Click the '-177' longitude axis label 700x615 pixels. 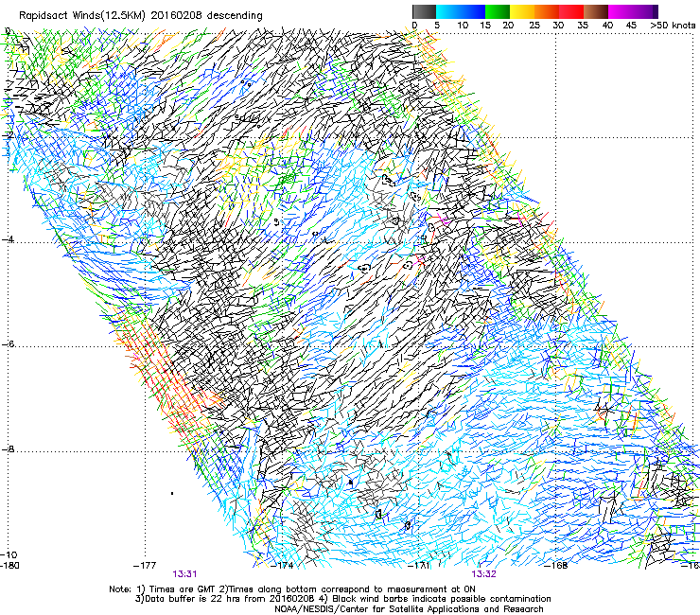[x=145, y=565]
